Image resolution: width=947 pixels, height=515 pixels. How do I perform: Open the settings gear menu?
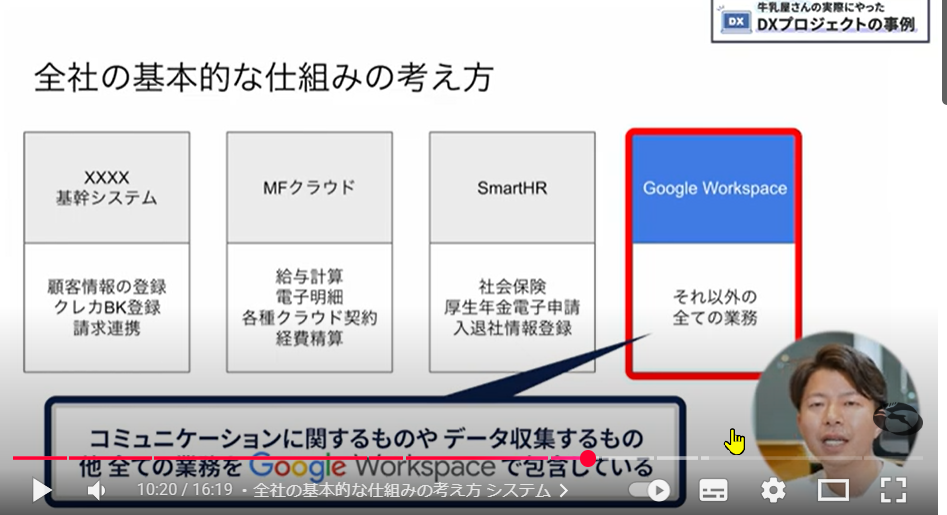coord(772,490)
